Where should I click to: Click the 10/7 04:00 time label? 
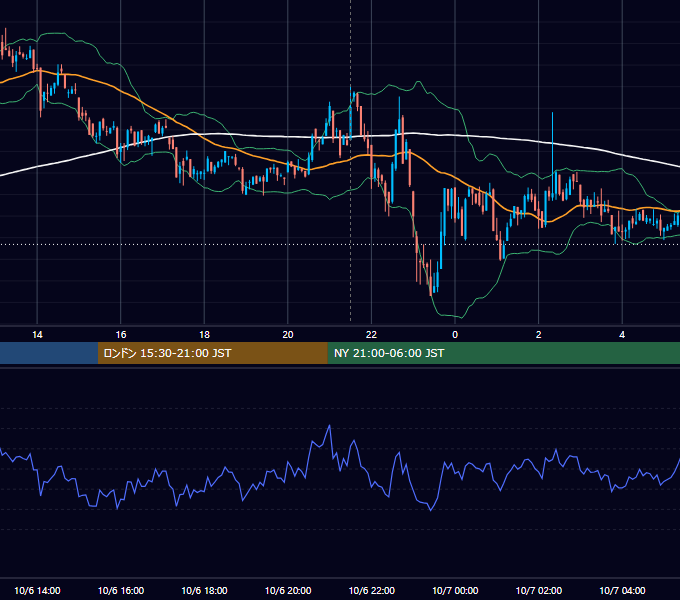point(622,590)
